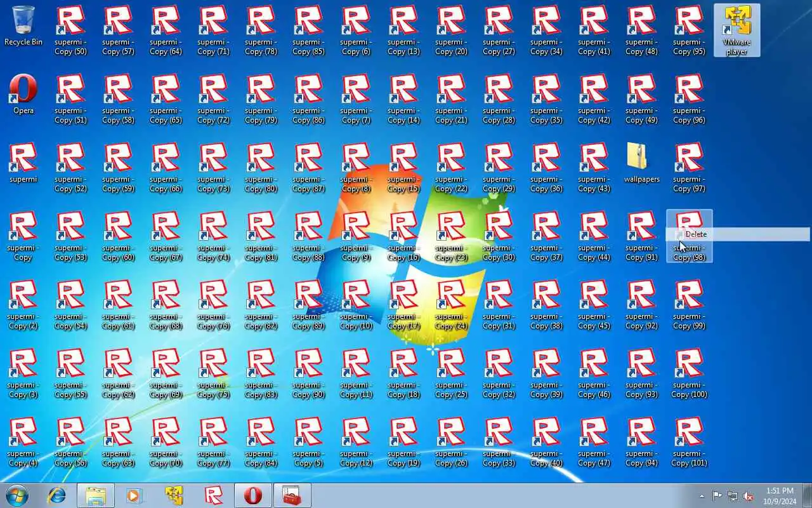Select the supermi - Copy (12) icon
The width and height of the screenshot is (812, 508).
[356, 441]
